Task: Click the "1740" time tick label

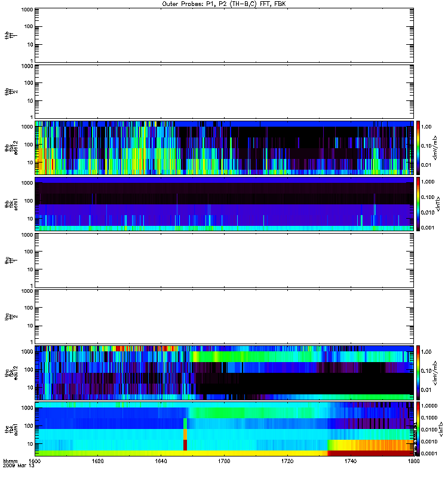Action: (351, 461)
